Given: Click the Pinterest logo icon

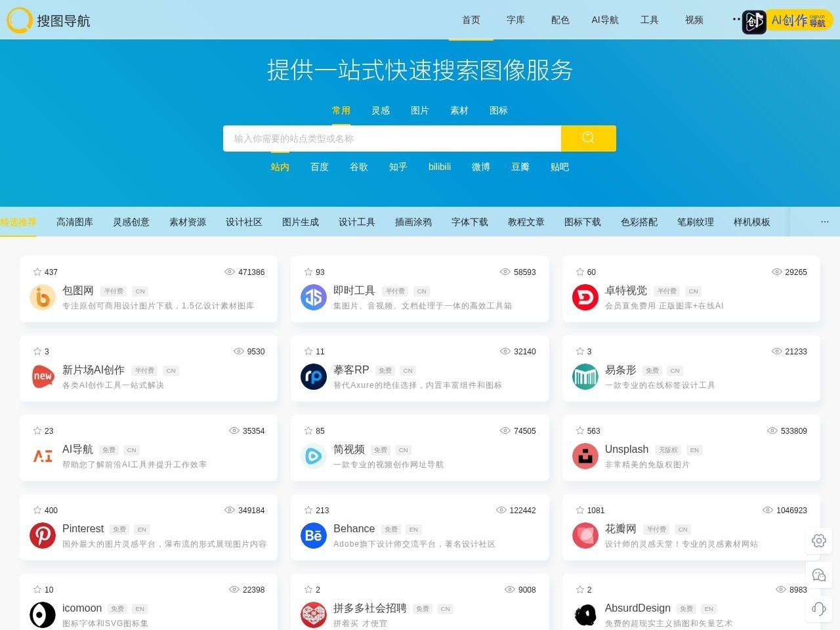Looking at the screenshot, I should tap(43, 535).
